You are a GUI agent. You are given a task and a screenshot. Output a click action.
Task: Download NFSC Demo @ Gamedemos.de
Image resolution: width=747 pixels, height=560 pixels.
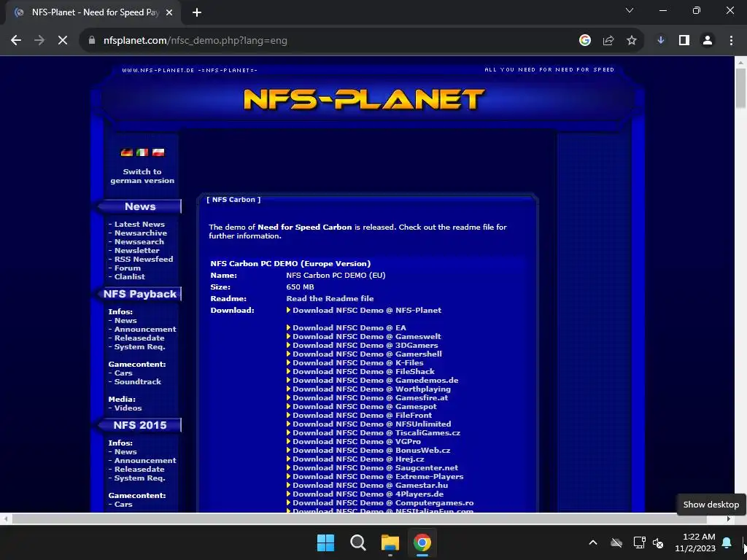pyautogui.click(x=376, y=381)
